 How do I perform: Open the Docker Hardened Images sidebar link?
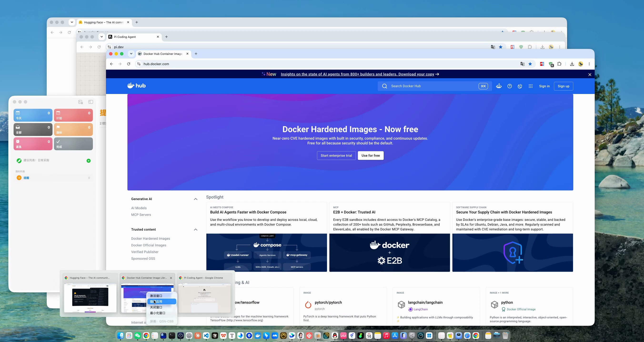coord(151,238)
